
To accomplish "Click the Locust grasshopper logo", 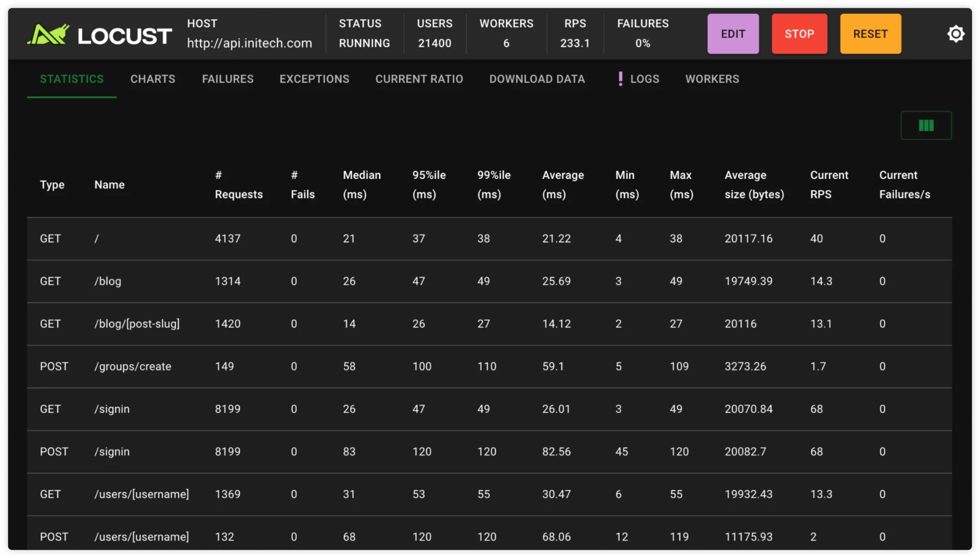I will [x=48, y=35].
